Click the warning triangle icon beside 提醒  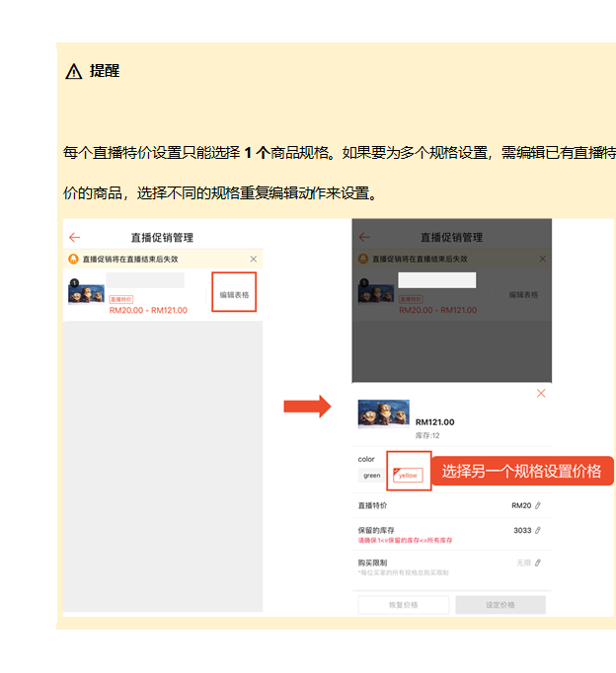point(74,71)
